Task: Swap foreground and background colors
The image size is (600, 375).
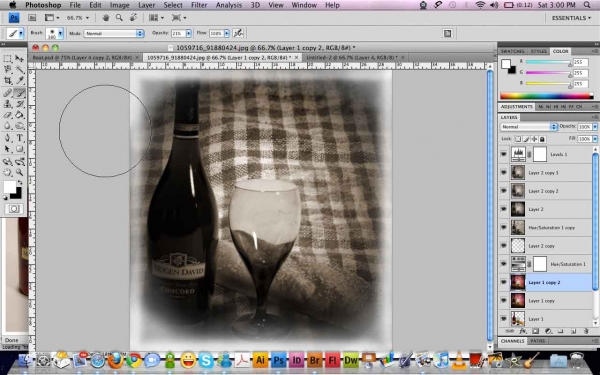Action: [20, 183]
